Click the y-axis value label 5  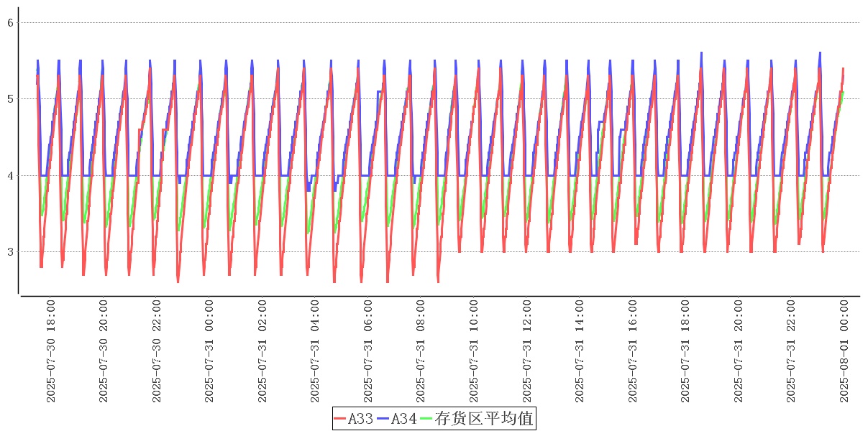coord(10,99)
